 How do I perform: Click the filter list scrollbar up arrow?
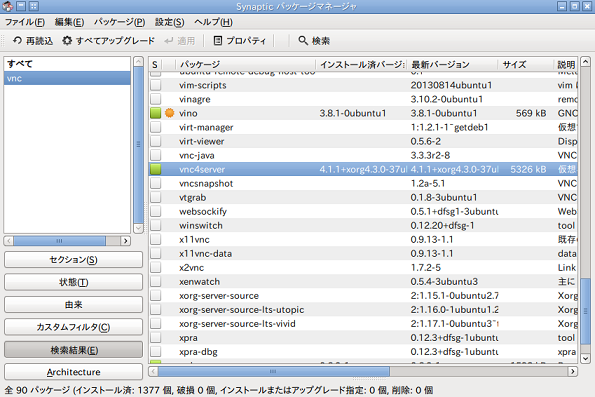[x=139, y=61]
